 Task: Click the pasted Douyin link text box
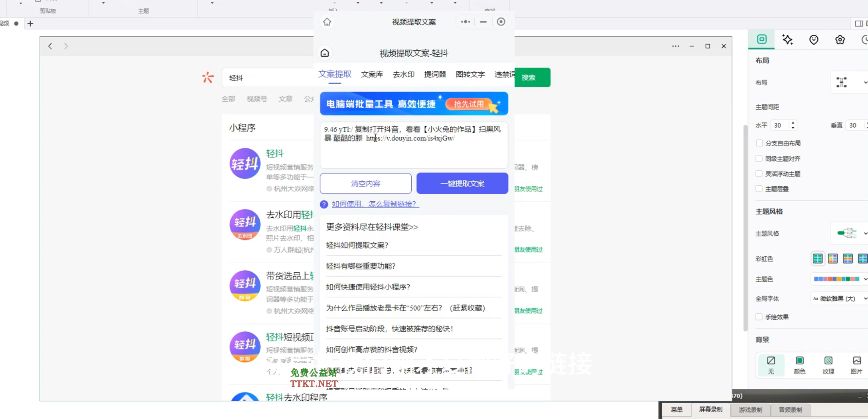(414, 146)
